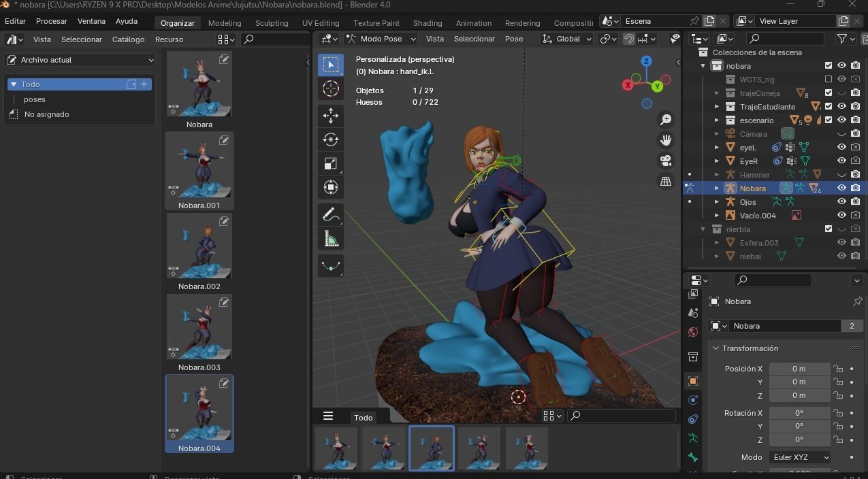This screenshot has height=479, width=868.
Task: Switch to the Shading workspace tab
Action: tap(428, 23)
